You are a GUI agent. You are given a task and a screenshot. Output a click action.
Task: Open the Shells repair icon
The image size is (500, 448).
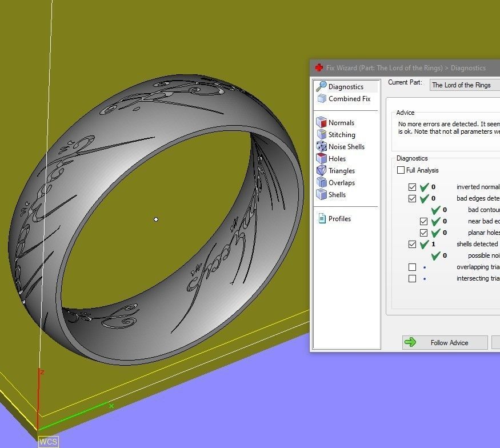point(321,194)
